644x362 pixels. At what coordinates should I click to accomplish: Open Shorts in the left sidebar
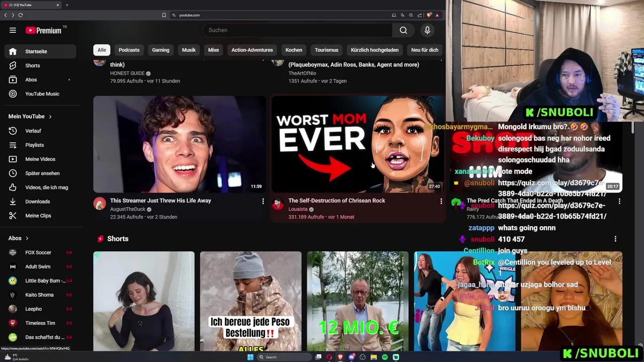[x=40, y=65]
